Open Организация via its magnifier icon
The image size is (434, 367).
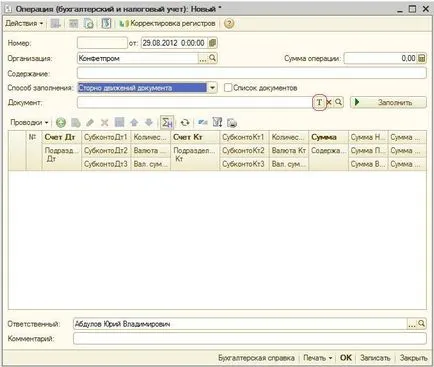(212, 59)
